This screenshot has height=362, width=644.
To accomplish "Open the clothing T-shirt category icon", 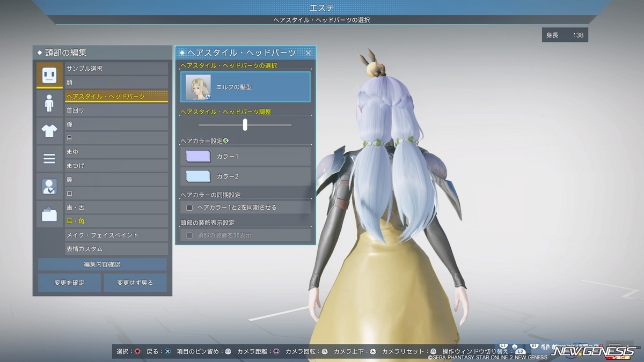I will [x=49, y=131].
